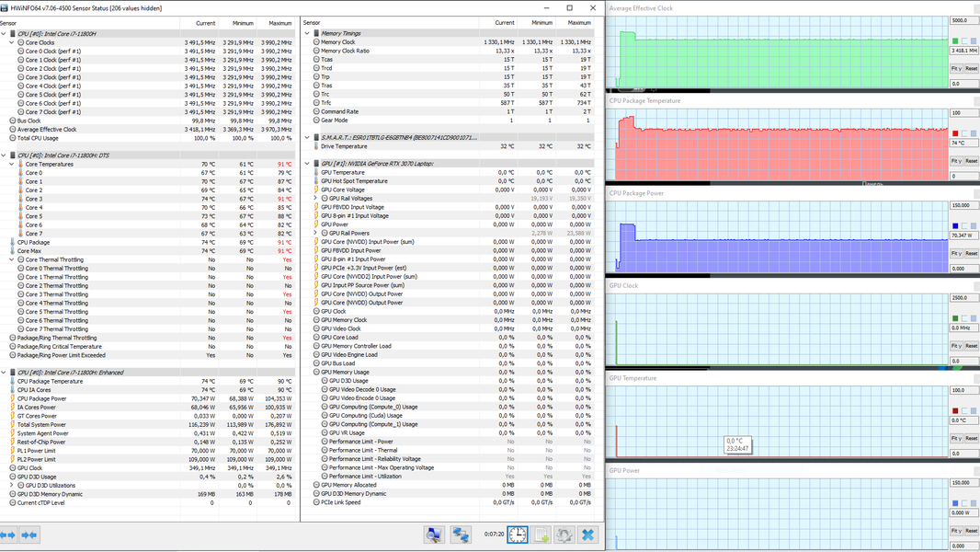Open sensor settings with the gear icon
Viewport: 980px width, 552px height.
click(564, 535)
